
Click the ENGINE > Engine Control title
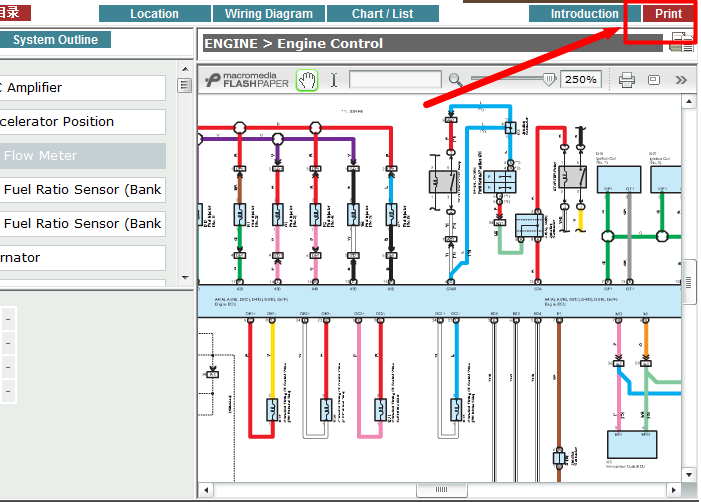tap(293, 43)
